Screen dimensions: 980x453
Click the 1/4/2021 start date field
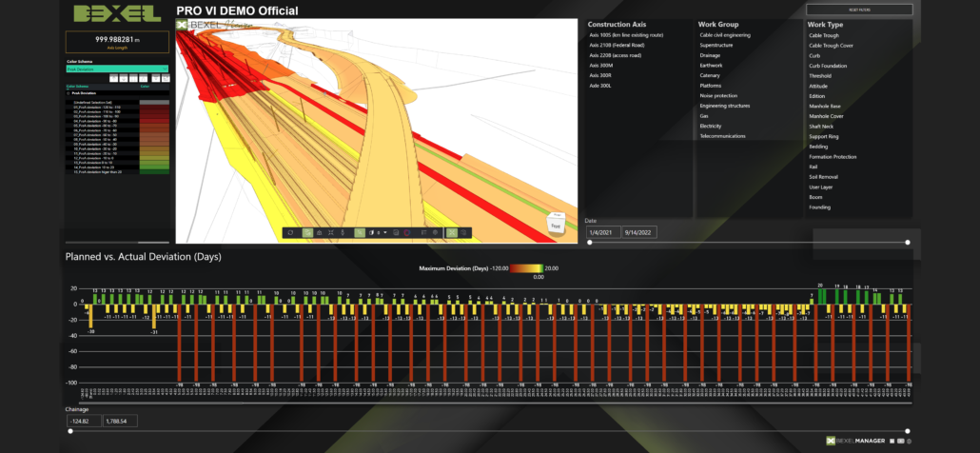click(602, 232)
